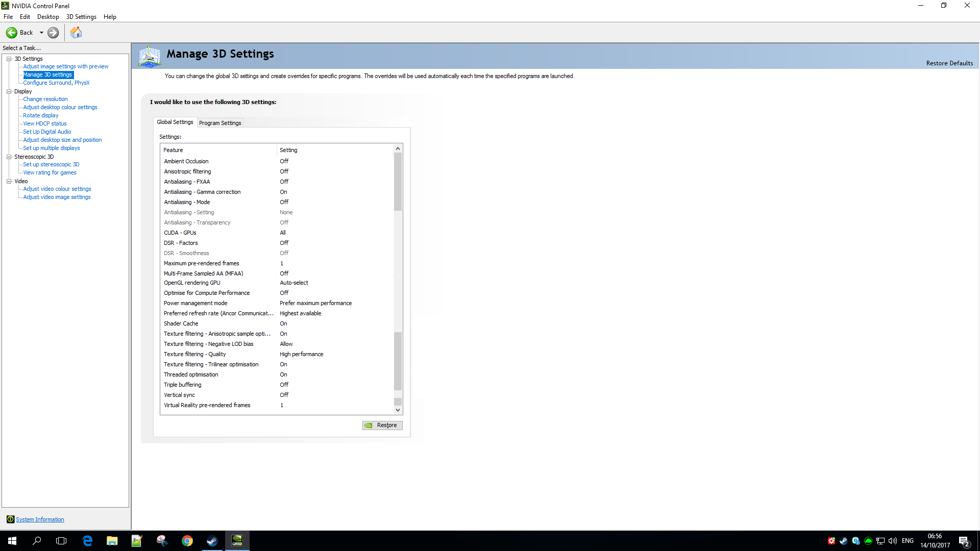Viewport: 980px width, 551px height.
Task: Select the Vertical sync setting row
Action: coord(179,395)
